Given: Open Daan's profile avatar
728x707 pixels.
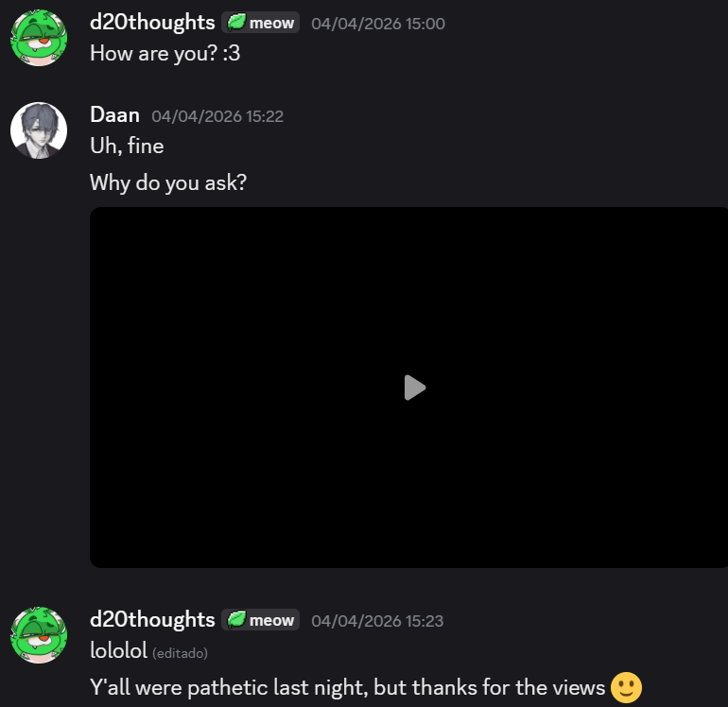Looking at the screenshot, I should tap(39, 130).
